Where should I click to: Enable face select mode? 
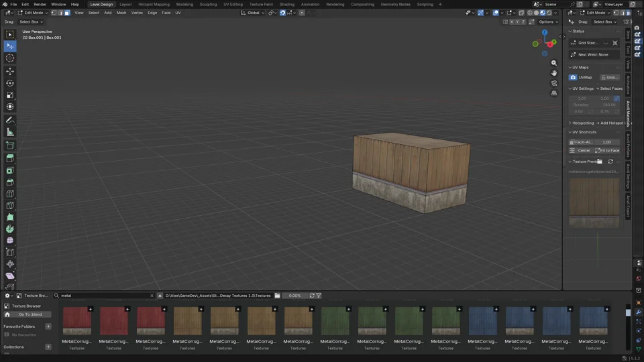tap(67, 13)
